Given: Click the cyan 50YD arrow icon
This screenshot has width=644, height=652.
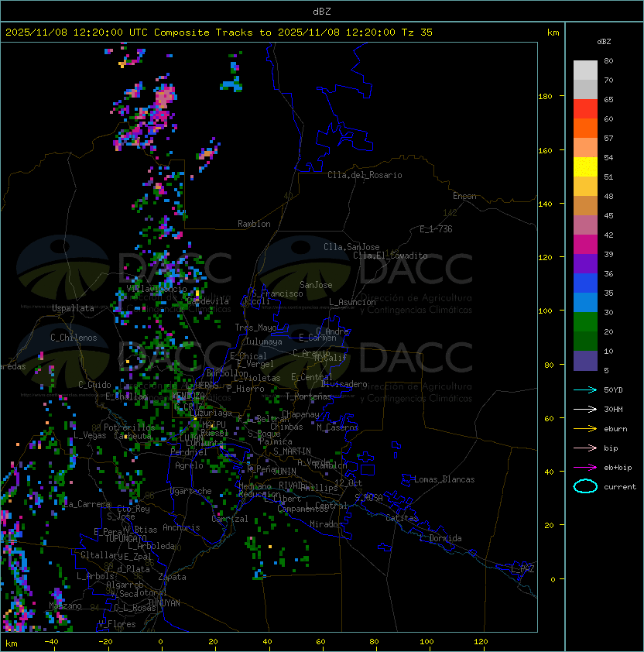Looking at the screenshot, I should coord(585,390).
